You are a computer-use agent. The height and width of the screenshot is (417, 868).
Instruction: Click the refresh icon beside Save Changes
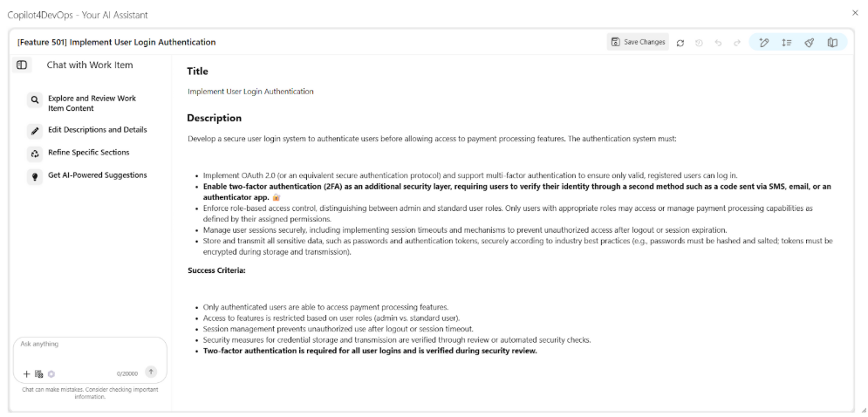[680, 43]
